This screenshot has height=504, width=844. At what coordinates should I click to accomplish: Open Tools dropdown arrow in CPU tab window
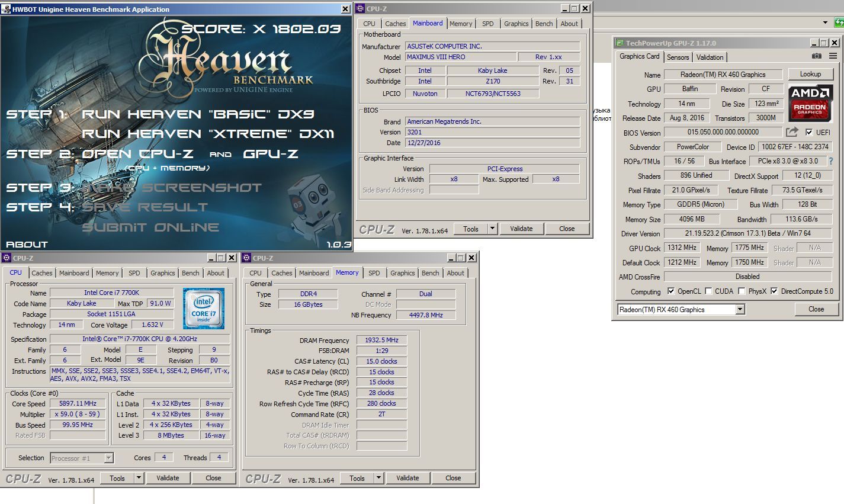pos(139,478)
